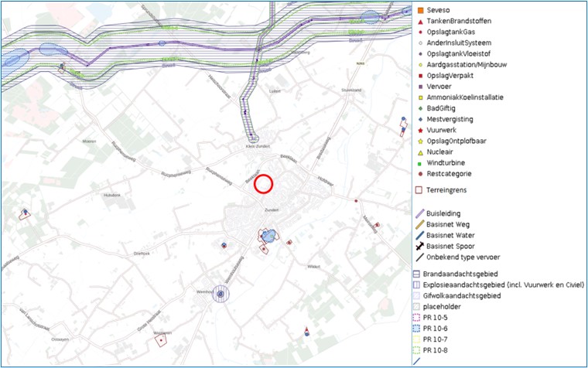The width and height of the screenshot is (588, 368).
Task: Click the blue Basisnet Water line symbol
Action: 420,235
